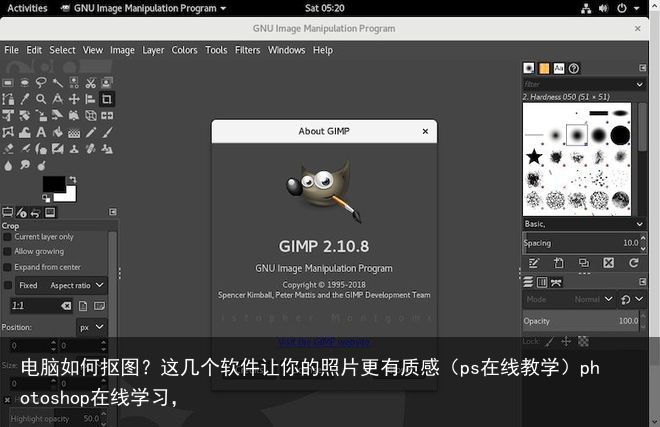The width and height of the screenshot is (660, 427).
Task: Open the brush filter dropdown arrow
Action: click(x=639, y=84)
